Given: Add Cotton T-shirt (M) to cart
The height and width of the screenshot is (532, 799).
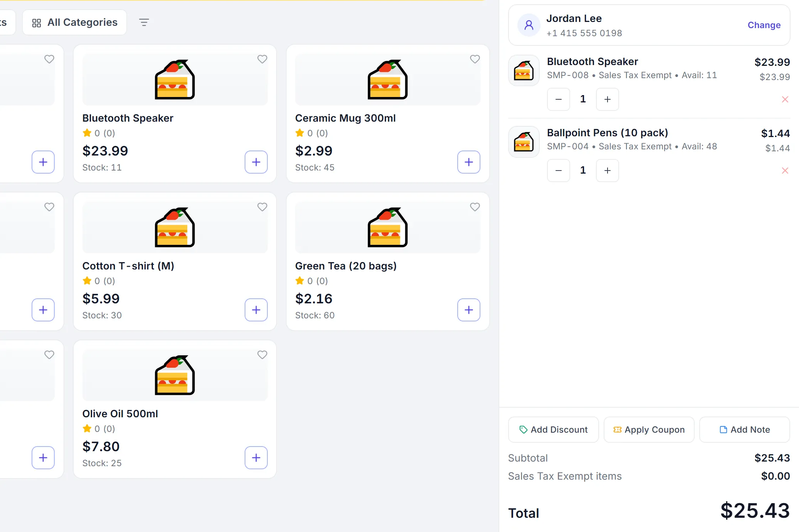Looking at the screenshot, I should [256, 310].
